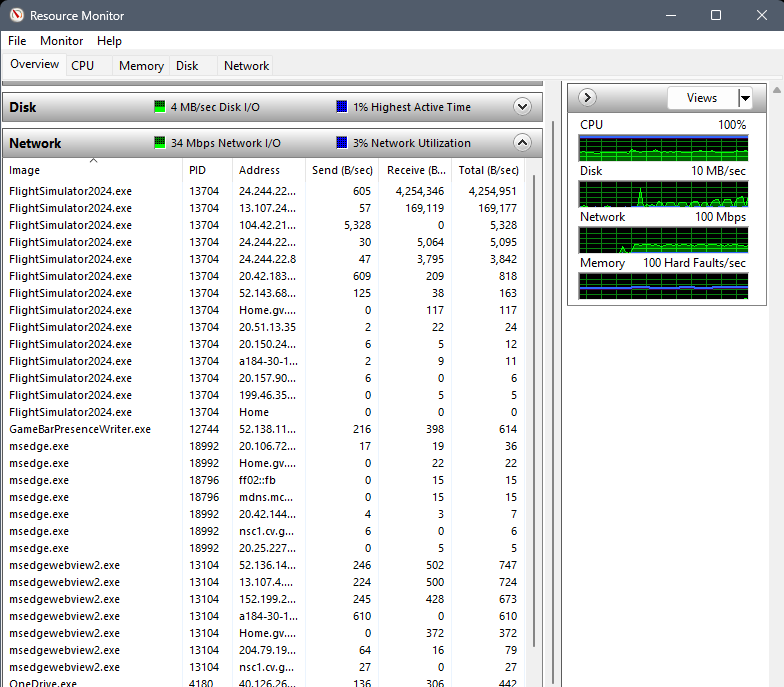The height and width of the screenshot is (687, 784).
Task: Click the Resource Monitor app icon in title bar
Action: tap(16, 16)
